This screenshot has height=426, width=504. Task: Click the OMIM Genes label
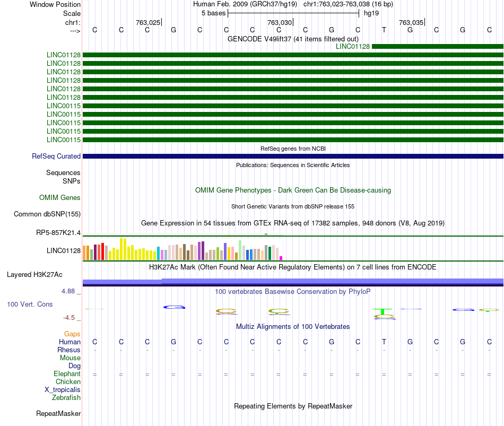(x=60, y=197)
